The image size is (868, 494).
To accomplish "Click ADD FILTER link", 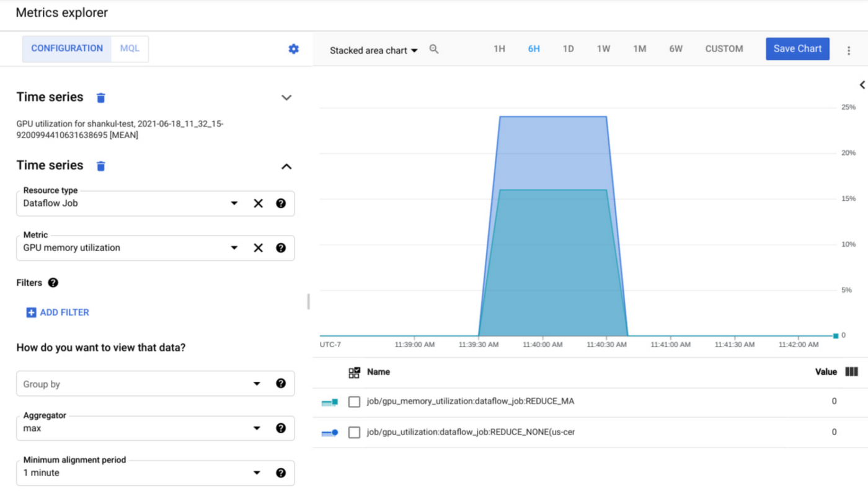I will coord(58,312).
